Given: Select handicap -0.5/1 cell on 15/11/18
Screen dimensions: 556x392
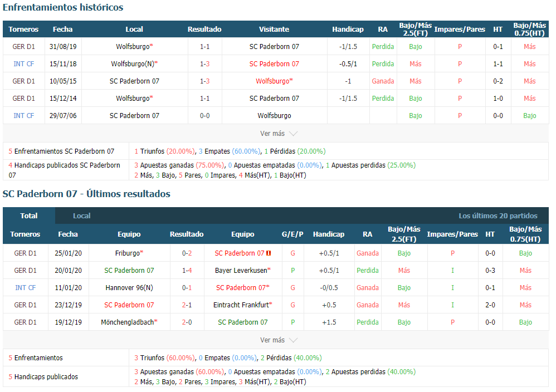Looking at the screenshot, I should coord(348,64).
